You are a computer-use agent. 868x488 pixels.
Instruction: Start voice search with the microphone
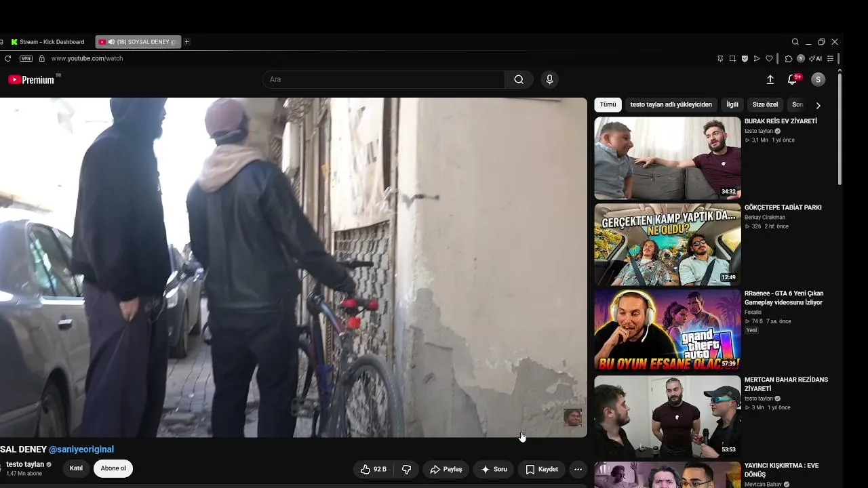click(x=549, y=79)
